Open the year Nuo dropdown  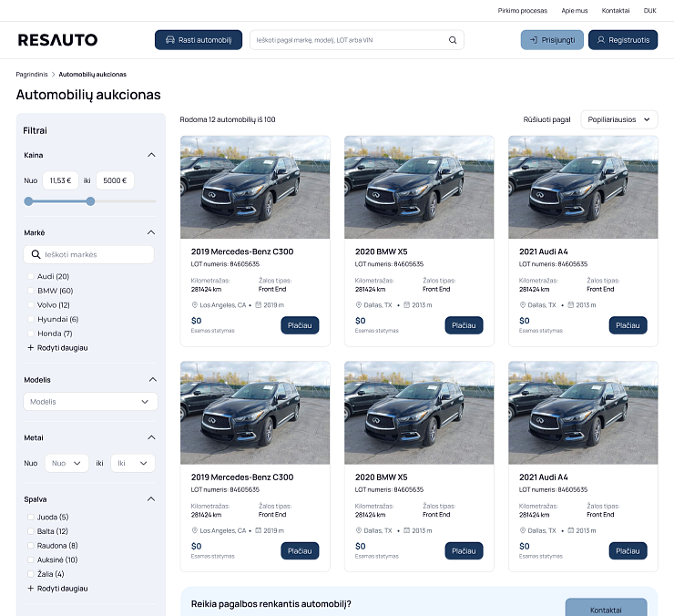click(66, 463)
